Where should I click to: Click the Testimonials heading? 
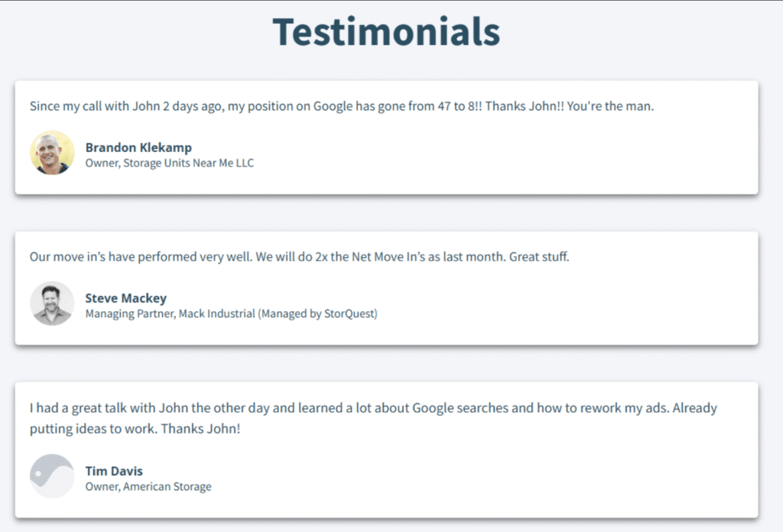pos(386,32)
